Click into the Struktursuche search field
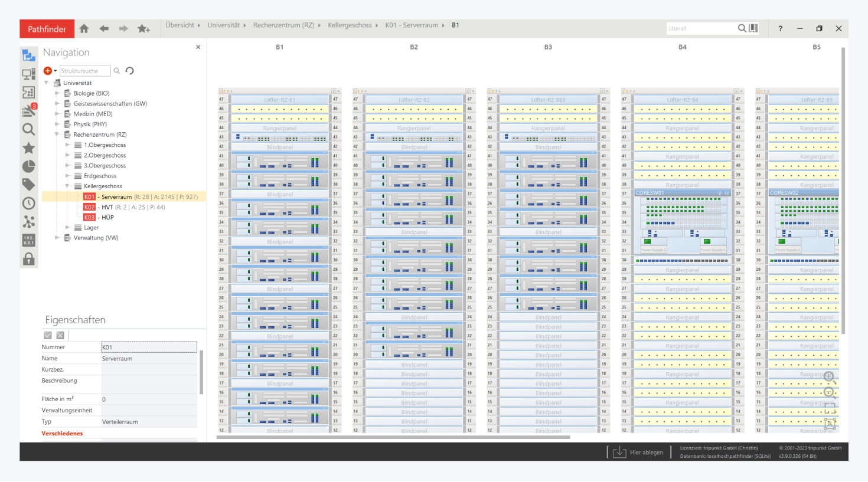This screenshot has height=482, width=868. [84, 71]
